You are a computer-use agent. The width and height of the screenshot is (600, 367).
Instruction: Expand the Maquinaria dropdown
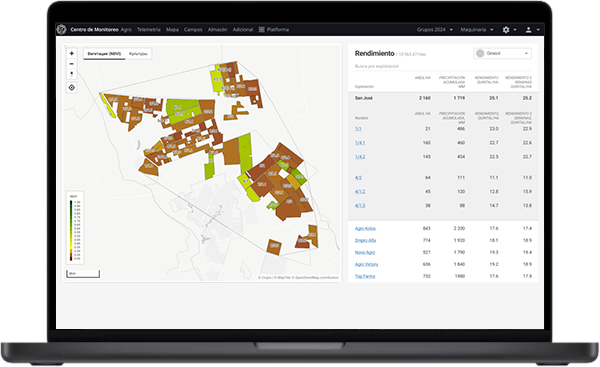(x=477, y=29)
